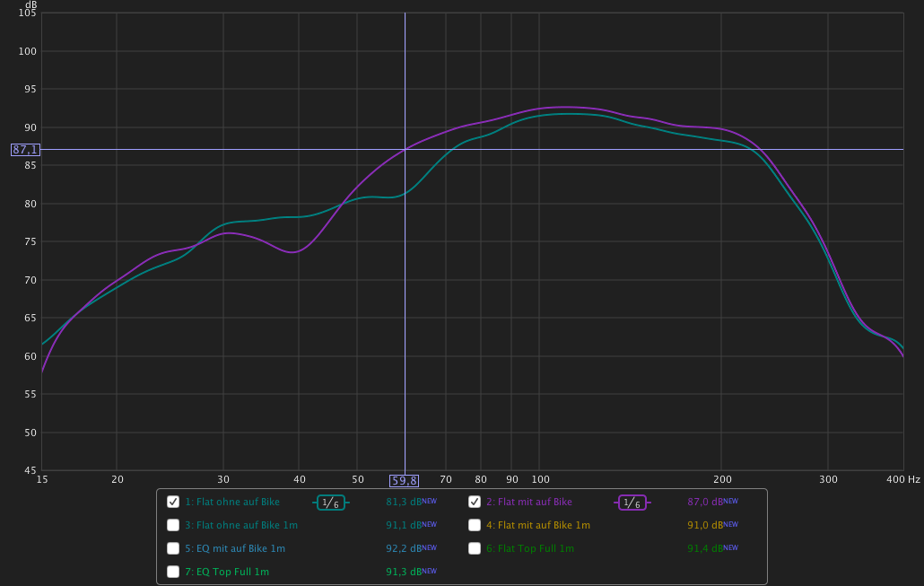This screenshot has height=586, width=924.
Task: Click the 92,2 dB value of trace 5
Action: (404, 548)
